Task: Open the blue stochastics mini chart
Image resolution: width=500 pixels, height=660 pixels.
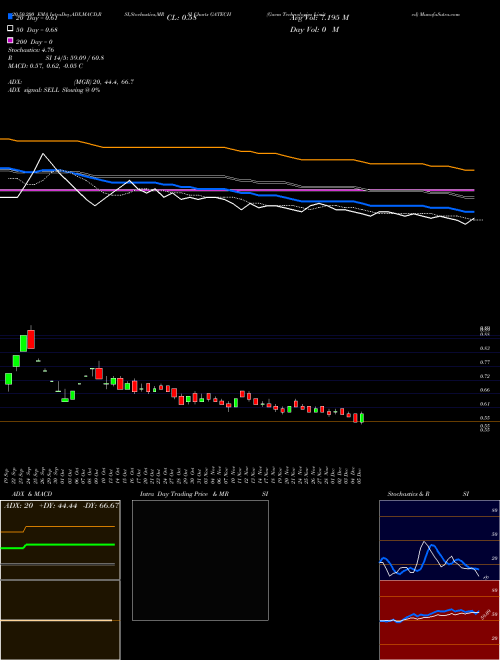Action: tap(439, 540)
